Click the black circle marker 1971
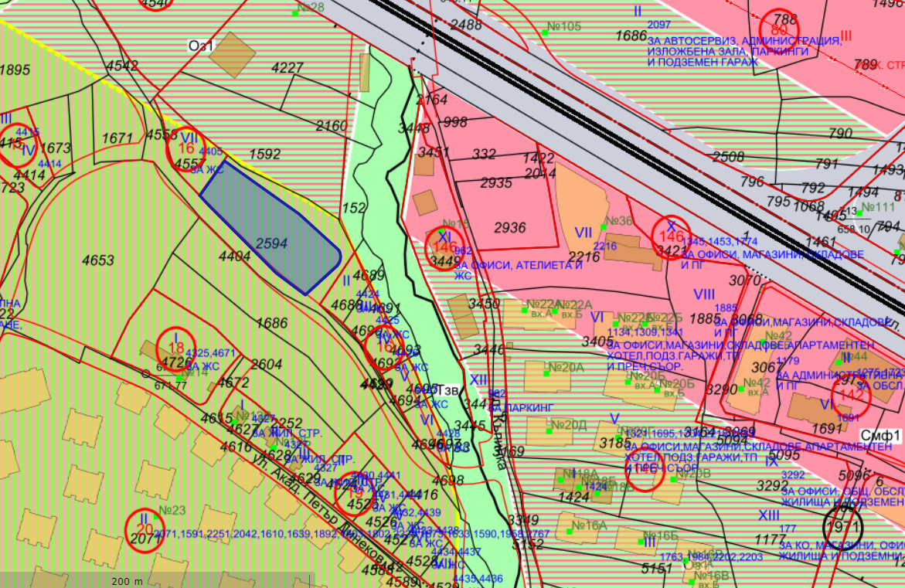 click(x=842, y=526)
